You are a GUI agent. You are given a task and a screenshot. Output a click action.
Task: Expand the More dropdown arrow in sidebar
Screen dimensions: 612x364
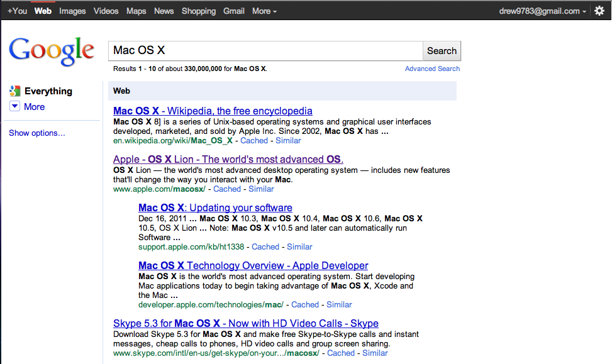pos(14,106)
